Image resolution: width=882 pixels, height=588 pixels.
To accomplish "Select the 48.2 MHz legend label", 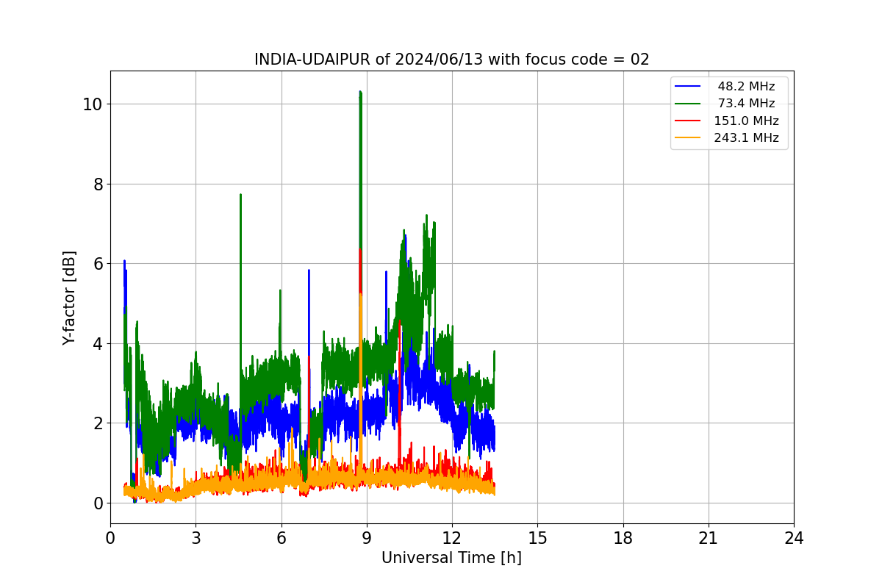I will 746,87.
